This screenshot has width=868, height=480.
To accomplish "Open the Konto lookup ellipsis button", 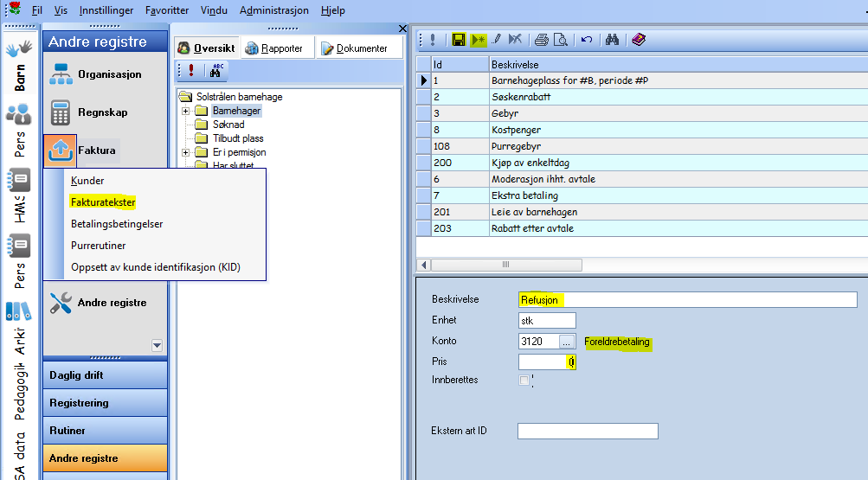I will [566, 342].
